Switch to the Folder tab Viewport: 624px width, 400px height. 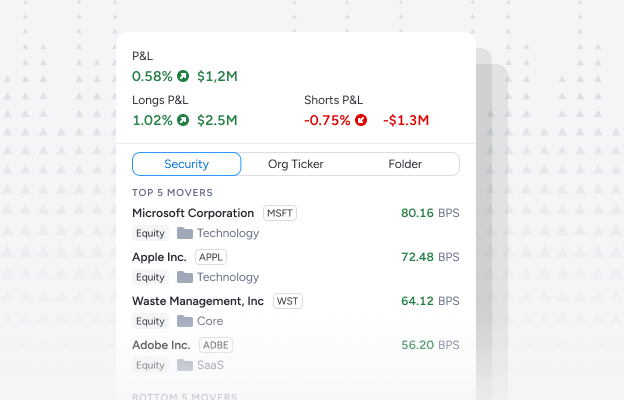[405, 164]
